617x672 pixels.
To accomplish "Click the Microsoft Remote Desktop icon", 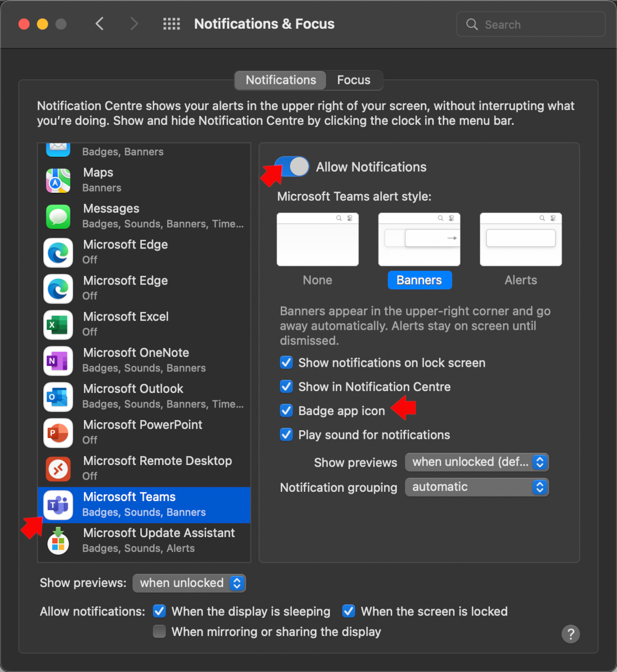I will [x=58, y=469].
